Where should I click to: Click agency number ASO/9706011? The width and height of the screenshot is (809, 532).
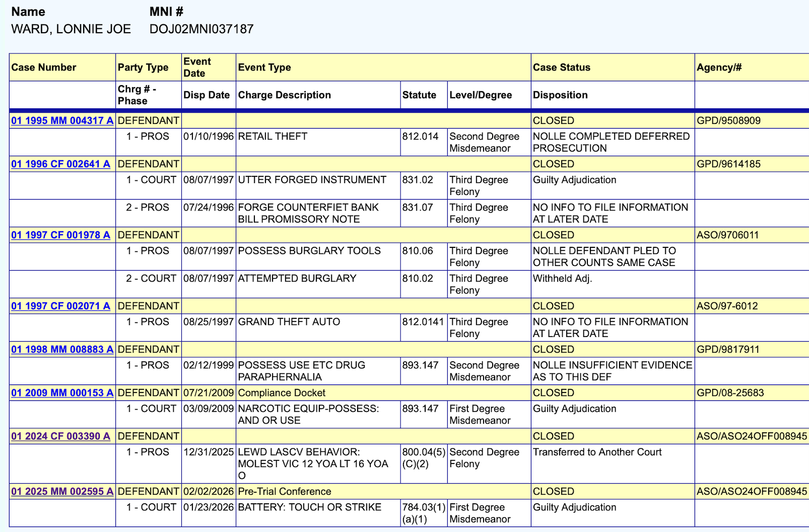point(728,235)
